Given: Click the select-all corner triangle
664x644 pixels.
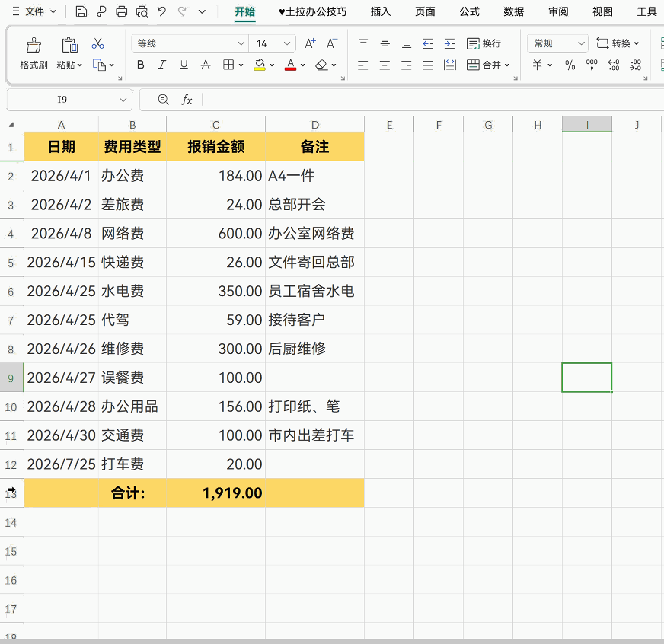Looking at the screenshot, I should coord(12,125).
